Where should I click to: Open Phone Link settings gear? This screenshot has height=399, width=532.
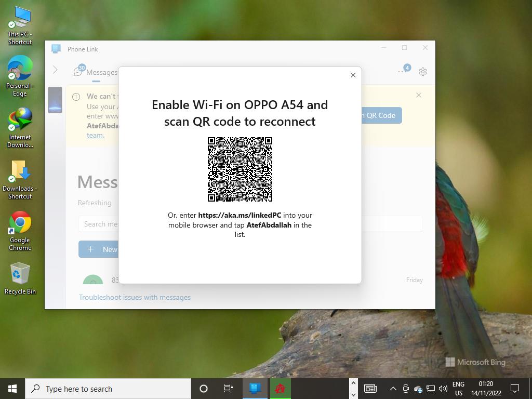(423, 72)
